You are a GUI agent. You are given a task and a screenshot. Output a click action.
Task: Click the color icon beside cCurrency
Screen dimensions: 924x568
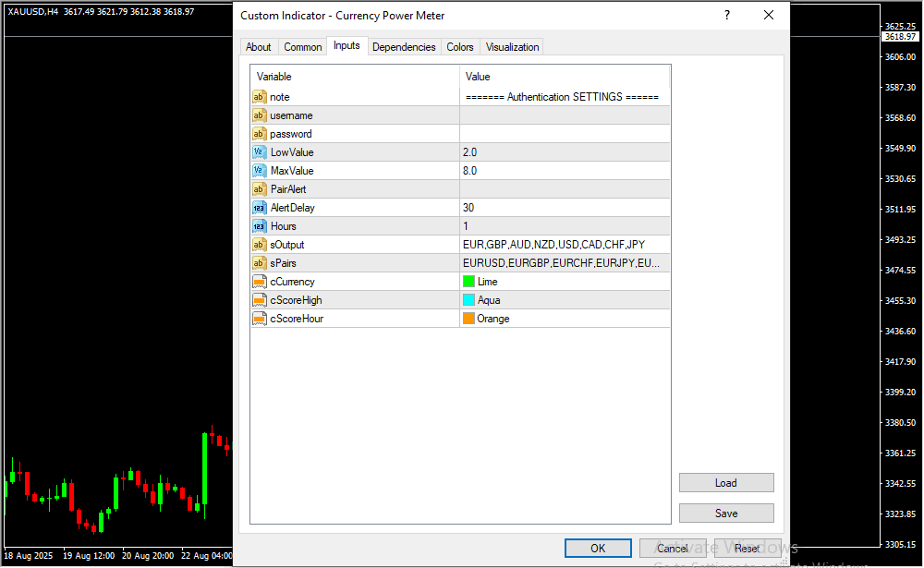tap(259, 282)
